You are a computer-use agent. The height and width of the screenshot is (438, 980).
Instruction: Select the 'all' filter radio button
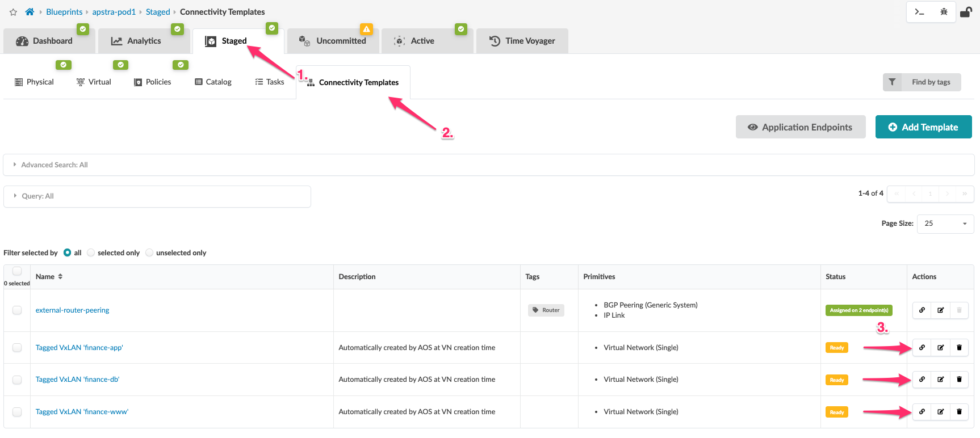click(x=68, y=253)
